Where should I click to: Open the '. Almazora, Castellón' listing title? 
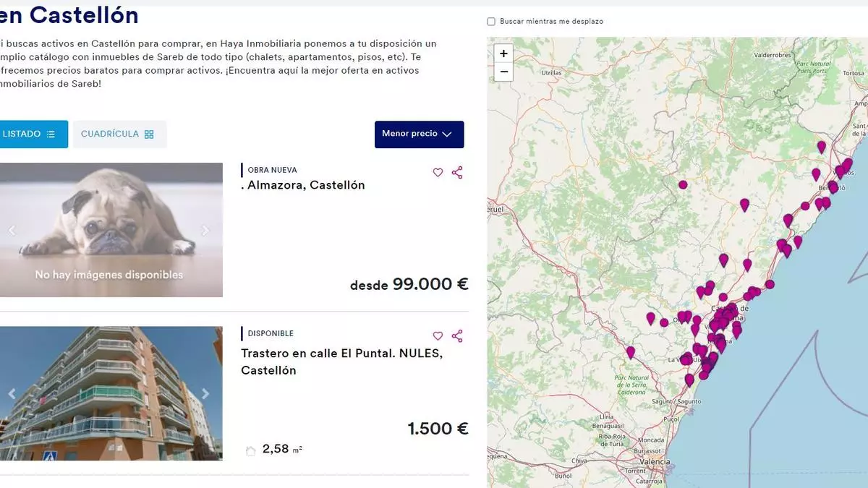(302, 185)
